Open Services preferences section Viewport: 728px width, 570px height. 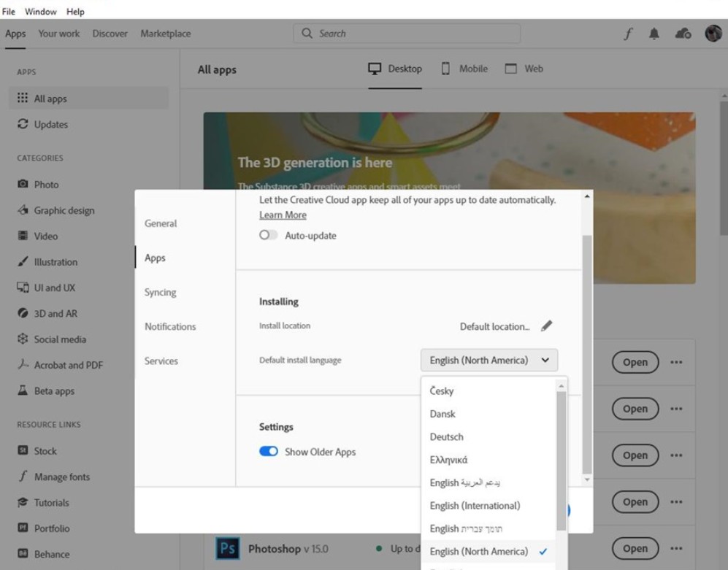pos(161,361)
